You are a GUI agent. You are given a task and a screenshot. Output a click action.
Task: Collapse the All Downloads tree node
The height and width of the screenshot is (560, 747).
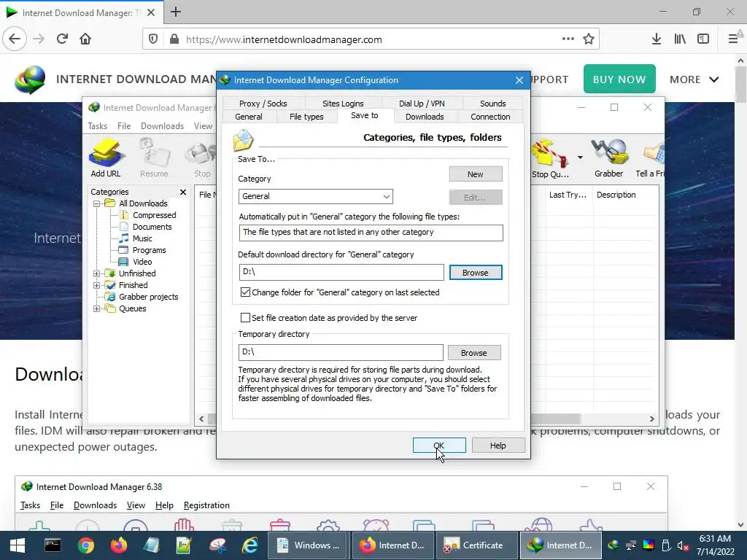[x=97, y=203]
